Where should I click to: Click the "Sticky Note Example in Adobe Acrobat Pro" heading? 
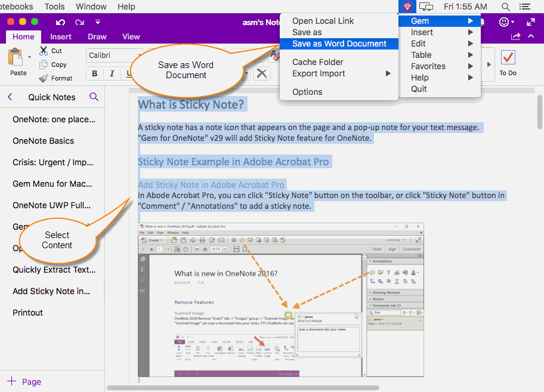tap(233, 162)
